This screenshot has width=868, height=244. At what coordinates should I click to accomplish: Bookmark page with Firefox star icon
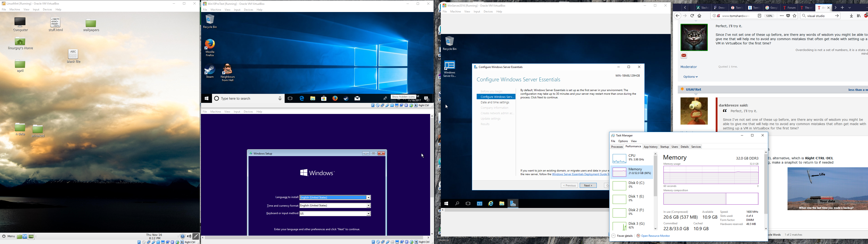(794, 16)
